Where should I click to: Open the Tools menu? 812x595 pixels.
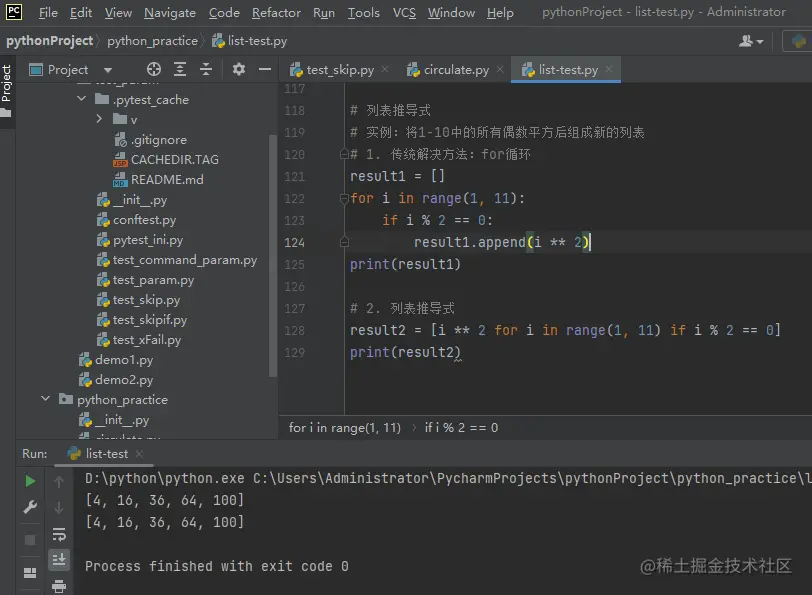click(364, 12)
